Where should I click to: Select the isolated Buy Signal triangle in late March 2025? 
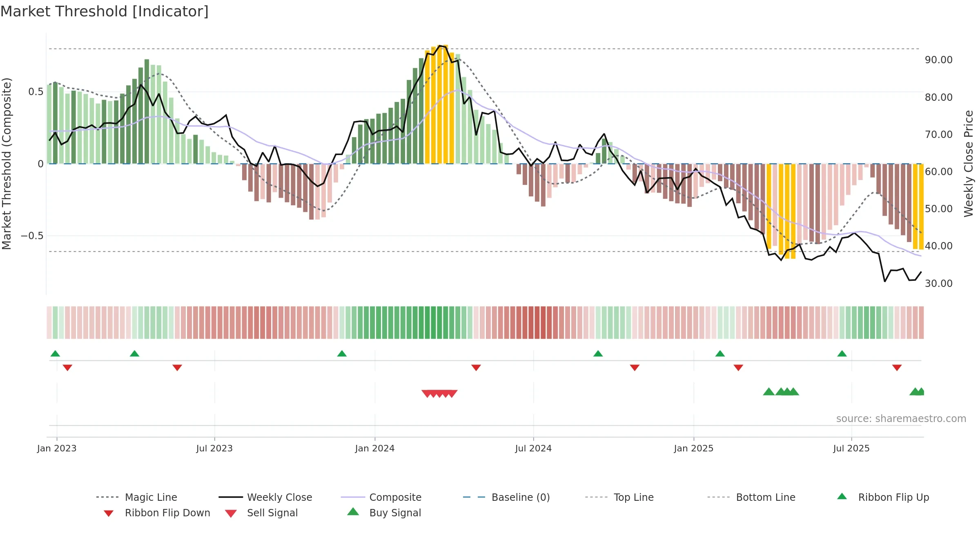pos(769,392)
